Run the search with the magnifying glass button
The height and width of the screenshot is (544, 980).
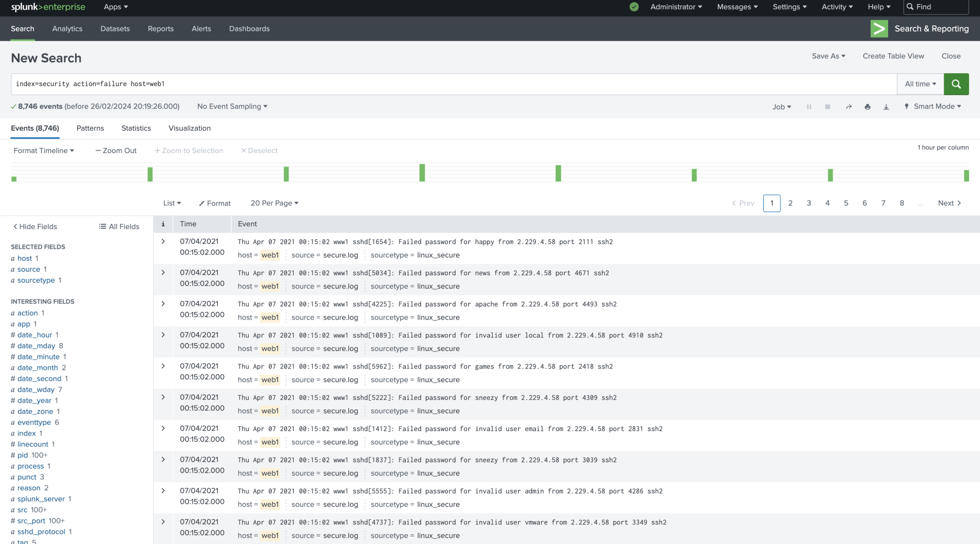point(956,84)
